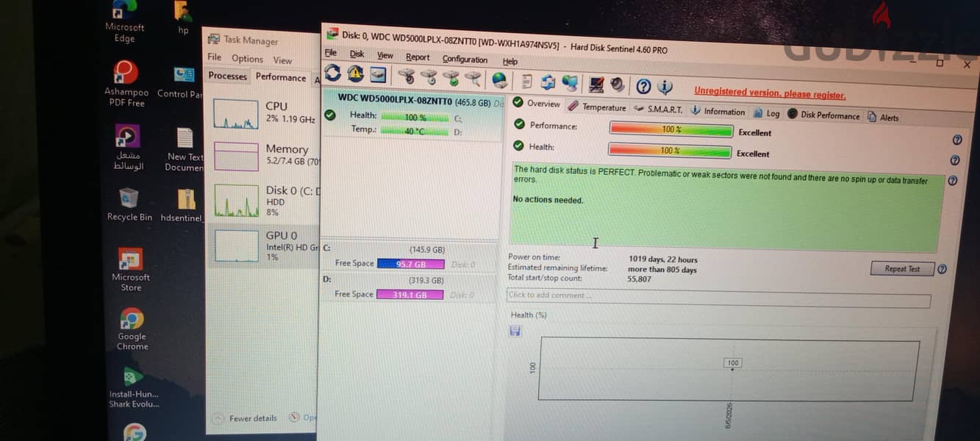Click the Health 100 % bar on Overview
Screen dimensions: 980x441
[670, 151]
